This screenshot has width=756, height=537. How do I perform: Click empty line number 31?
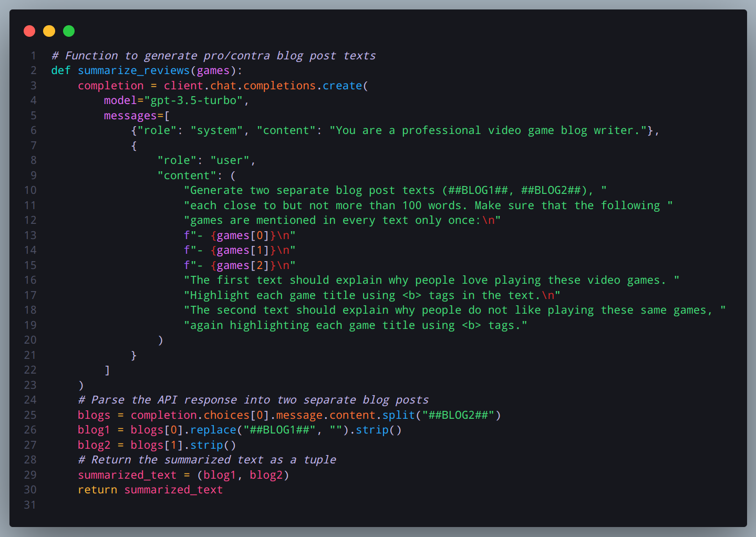(30, 505)
